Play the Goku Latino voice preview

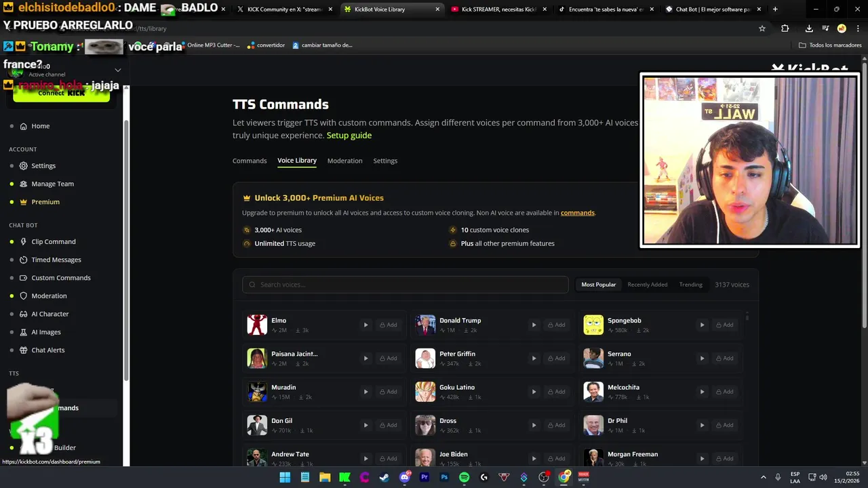click(x=534, y=392)
